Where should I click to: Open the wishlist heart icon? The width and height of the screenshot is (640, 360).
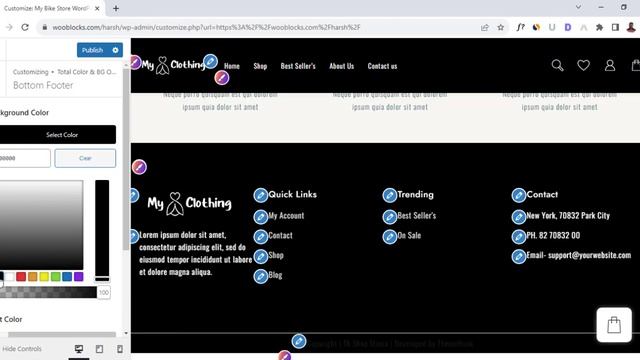pyautogui.click(x=583, y=65)
